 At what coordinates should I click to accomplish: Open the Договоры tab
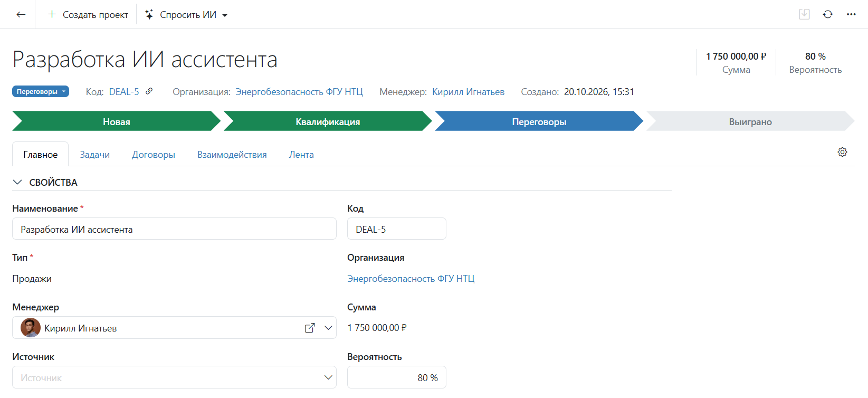[154, 155]
